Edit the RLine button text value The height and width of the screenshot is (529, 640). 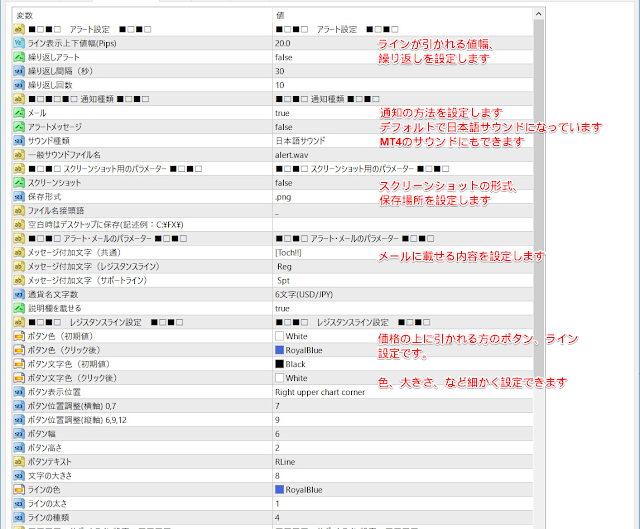[285, 462]
